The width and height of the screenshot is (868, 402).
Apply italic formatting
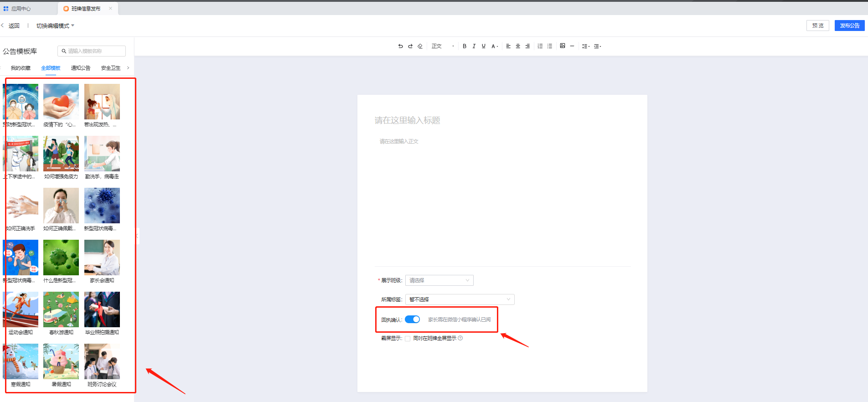(474, 46)
